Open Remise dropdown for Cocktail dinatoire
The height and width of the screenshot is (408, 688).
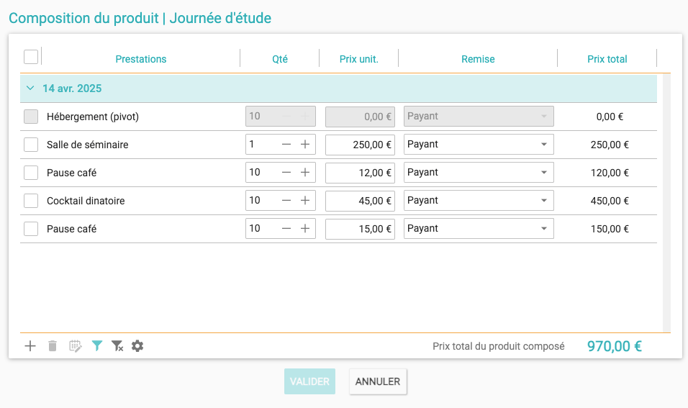pos(478,201)
